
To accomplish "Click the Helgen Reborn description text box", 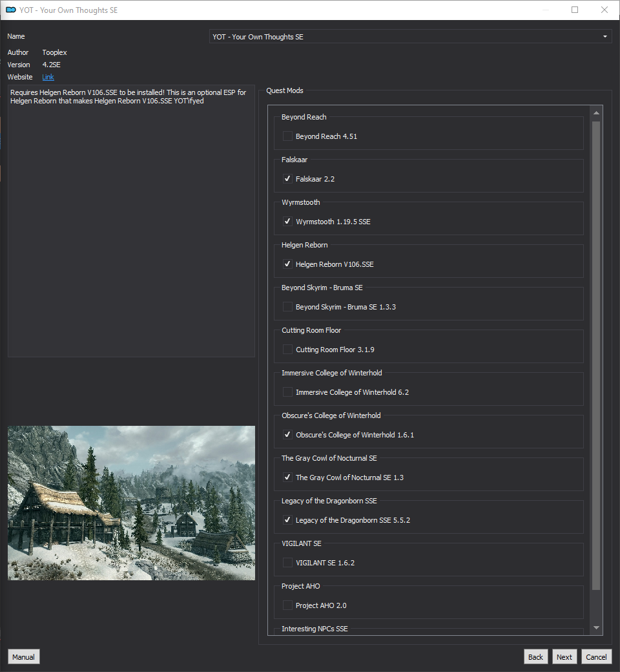I will (x=131, y=221).
